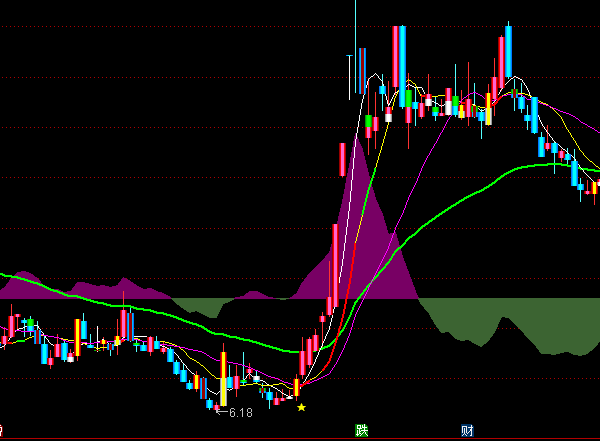Click the blue 财 marker on bottom axis

tap(467, 431)
